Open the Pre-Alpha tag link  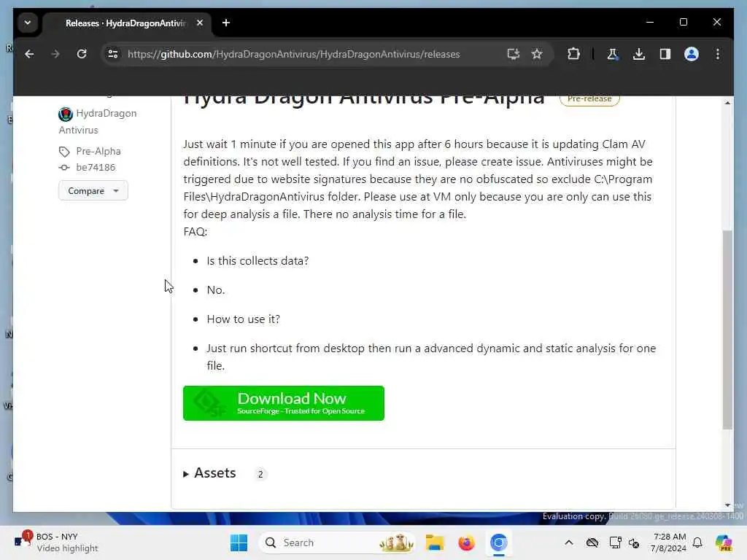(98, 152)
